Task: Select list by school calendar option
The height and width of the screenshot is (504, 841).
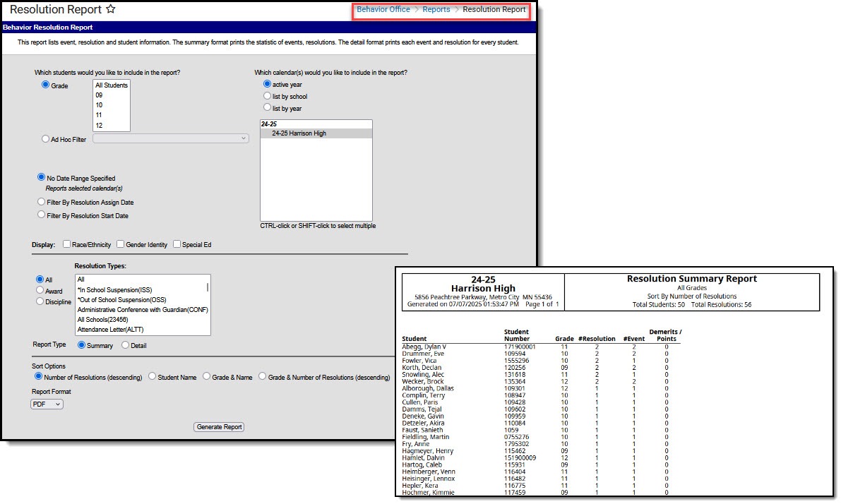Action: [267, 96]
